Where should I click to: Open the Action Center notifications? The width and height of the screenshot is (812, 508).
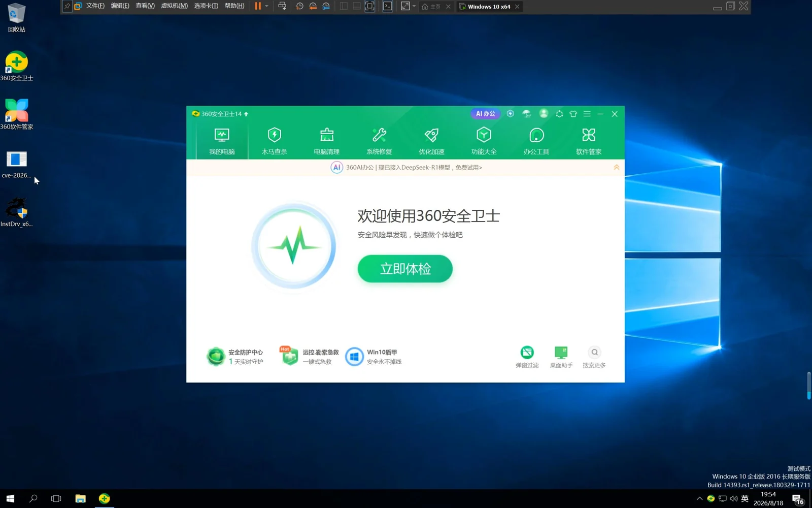pyautogui.click(x=798, y=499)
